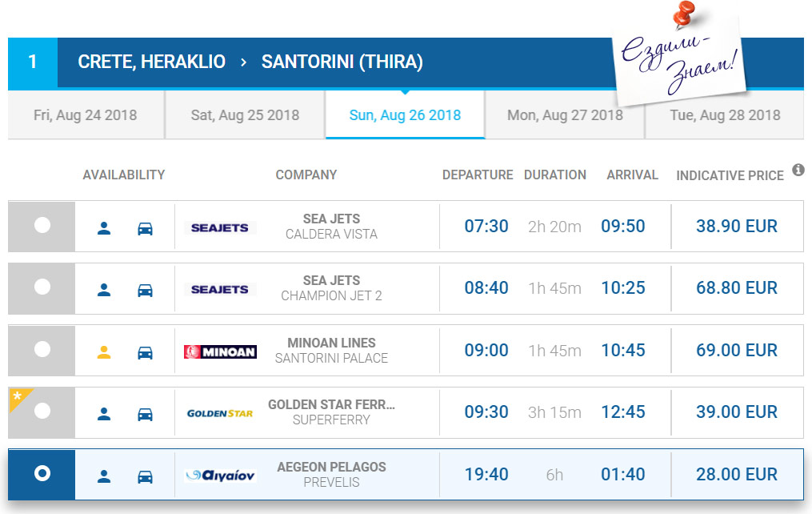Select the Minoan Lines Santorini Palace radio
Viewport: 812px width, 514px height.
pos(42,349)
